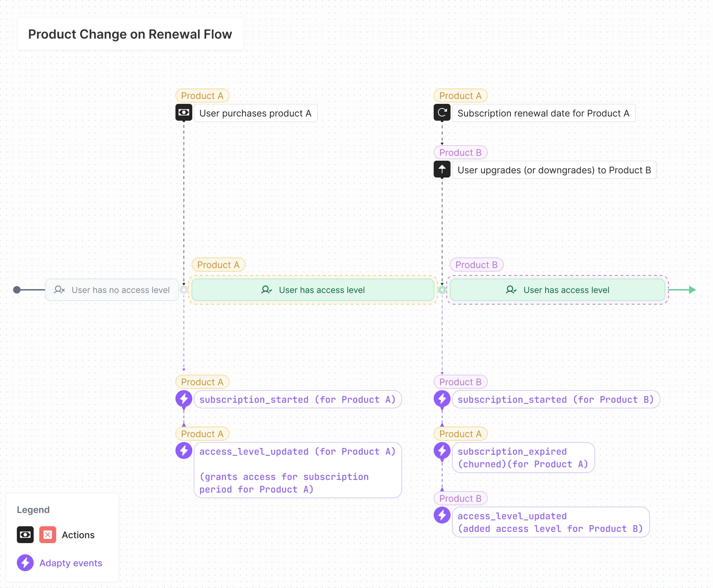Select the Product A 'User has access level' bar
This screenshot has width=713, height=588.
coord(313,290)
